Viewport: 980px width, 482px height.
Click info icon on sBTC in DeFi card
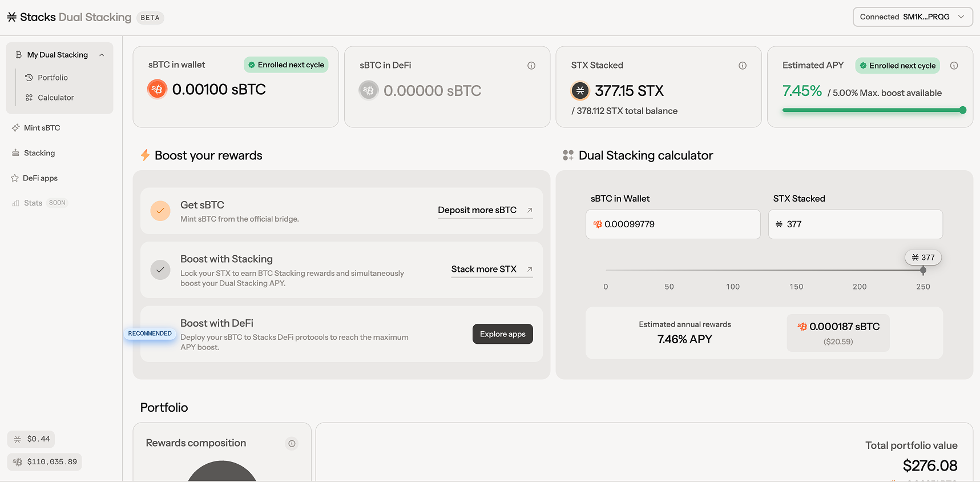[531, 66]
